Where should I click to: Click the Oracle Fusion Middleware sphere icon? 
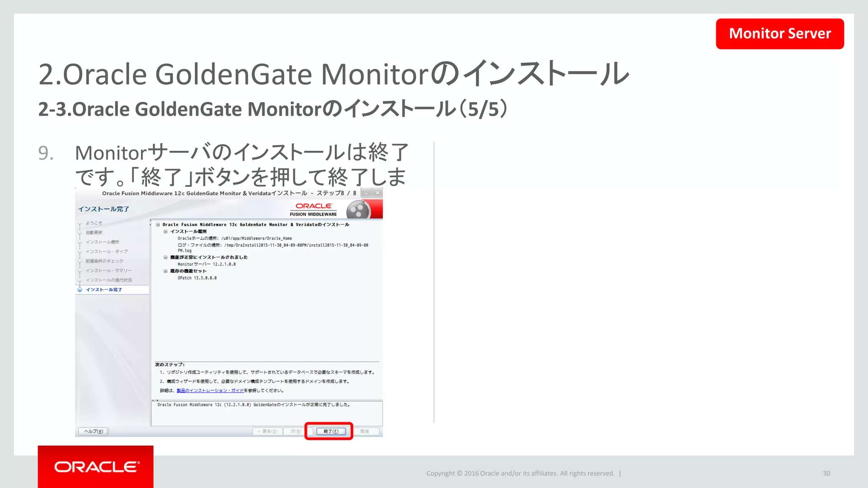point(358,210)
